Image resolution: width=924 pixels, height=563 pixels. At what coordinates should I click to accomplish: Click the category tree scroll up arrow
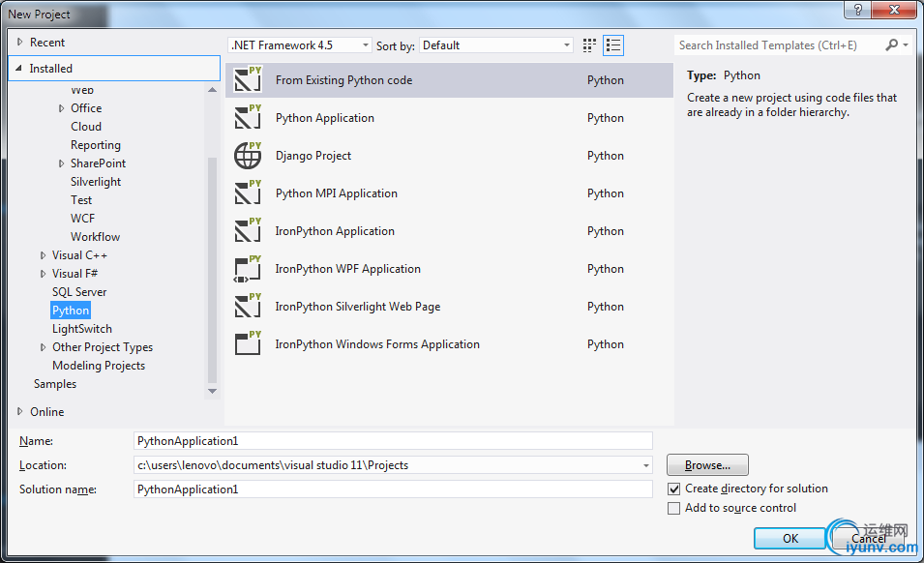point(212,90)
